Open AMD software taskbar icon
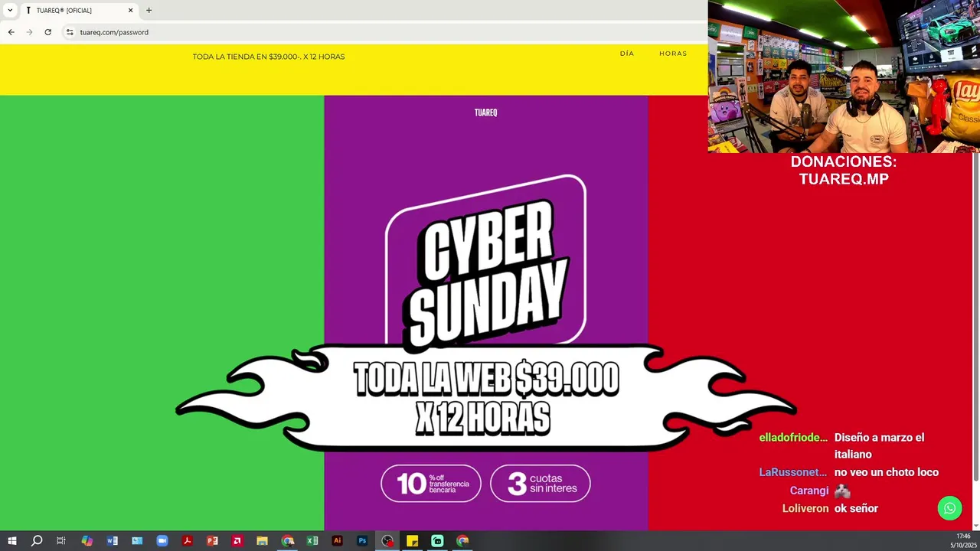Image resolution: width=980 pixels, height=551 pixels. tap(237, 541)
